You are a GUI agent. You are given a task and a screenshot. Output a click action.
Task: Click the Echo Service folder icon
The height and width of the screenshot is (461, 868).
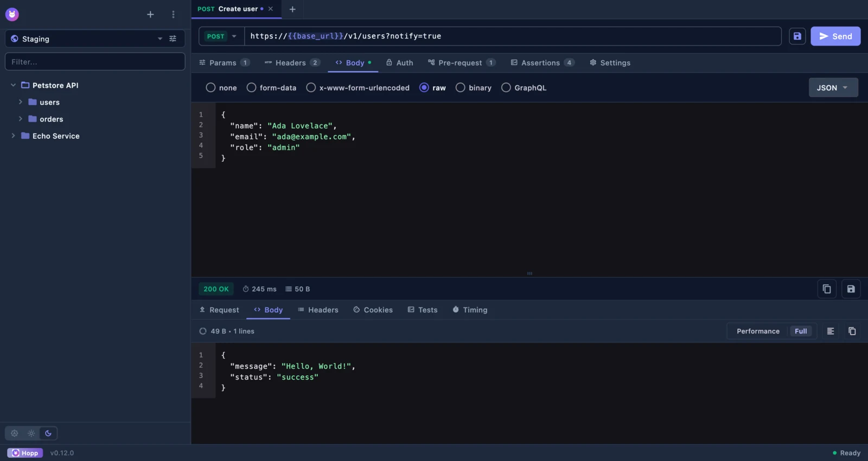coord(25,136)
